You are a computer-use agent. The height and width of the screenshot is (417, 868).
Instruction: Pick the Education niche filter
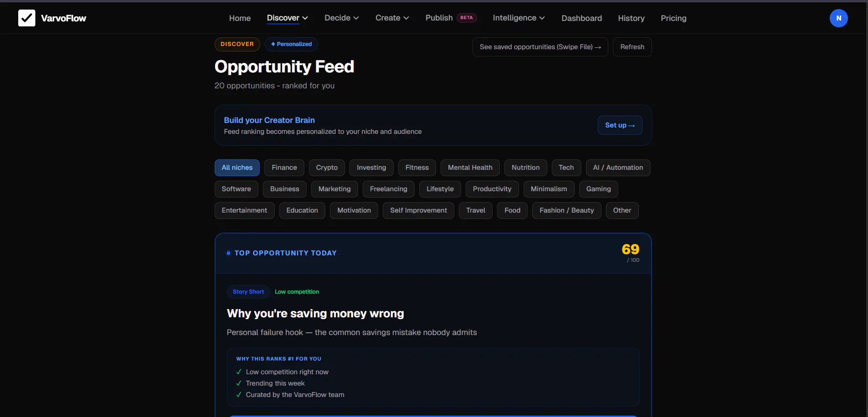[302, 210]
